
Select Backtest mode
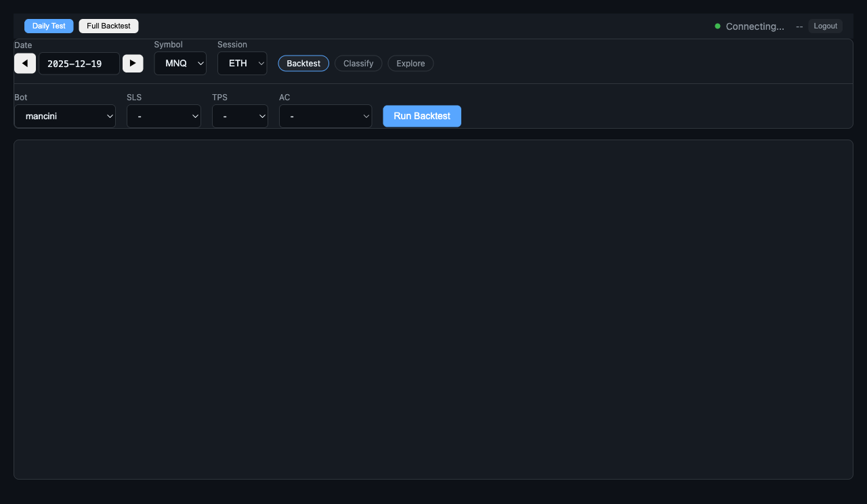point(303,63)
